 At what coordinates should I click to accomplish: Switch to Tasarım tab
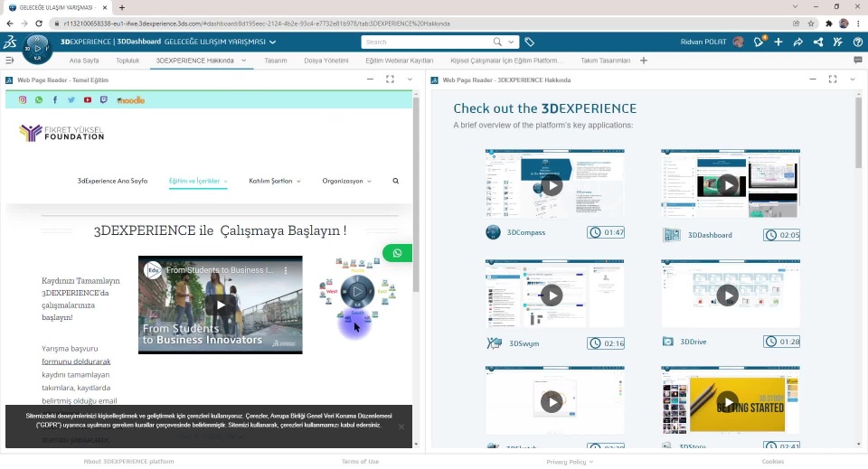click(x=276, y=61)
